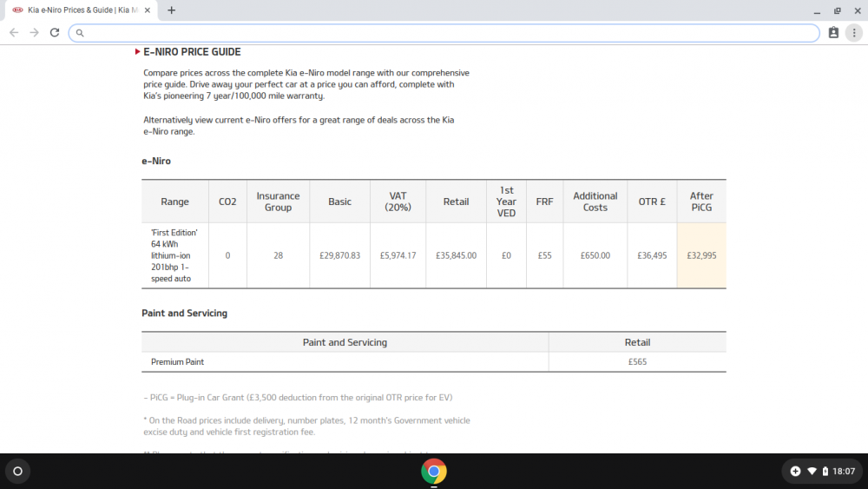Click the After PiCG column header

[x=701, y=202]
